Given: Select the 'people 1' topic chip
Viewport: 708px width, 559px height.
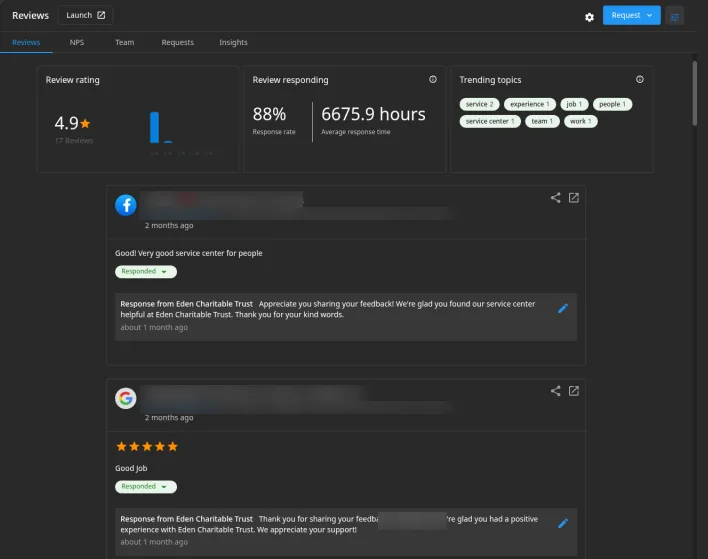Looking at the screenshot, I should coord(612,104).
